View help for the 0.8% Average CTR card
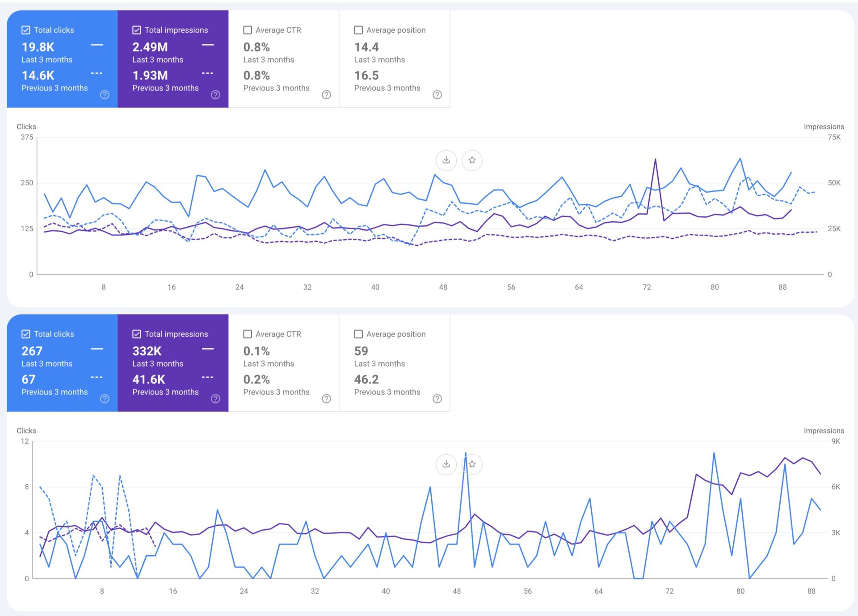This screenshot has width=858, height=616. tap(326, 95)
